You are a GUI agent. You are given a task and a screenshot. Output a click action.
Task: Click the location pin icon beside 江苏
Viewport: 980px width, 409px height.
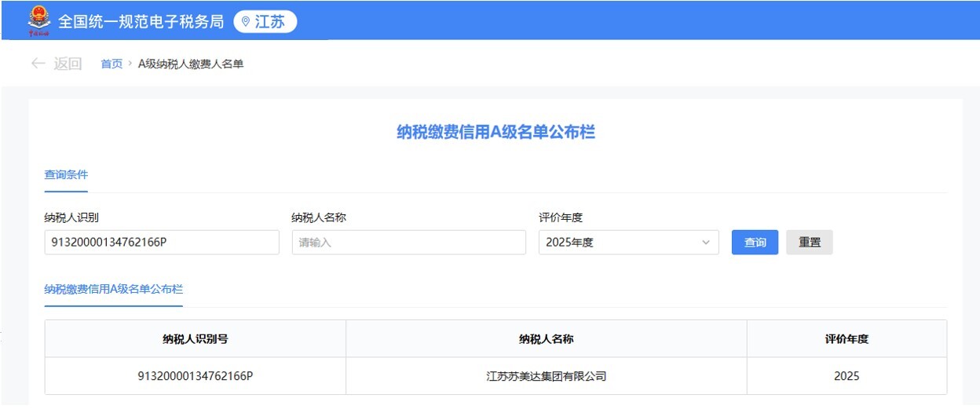[x=246, y=22]
